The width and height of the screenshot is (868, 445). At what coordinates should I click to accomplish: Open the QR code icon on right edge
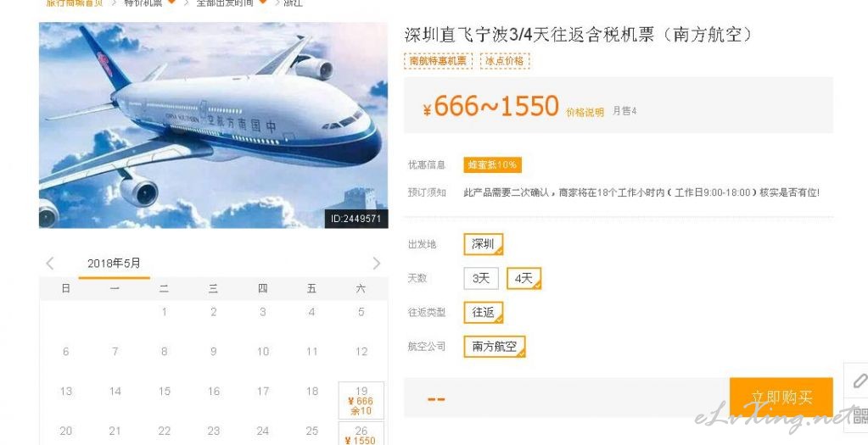pyautogui.click(x=858, y=414)
